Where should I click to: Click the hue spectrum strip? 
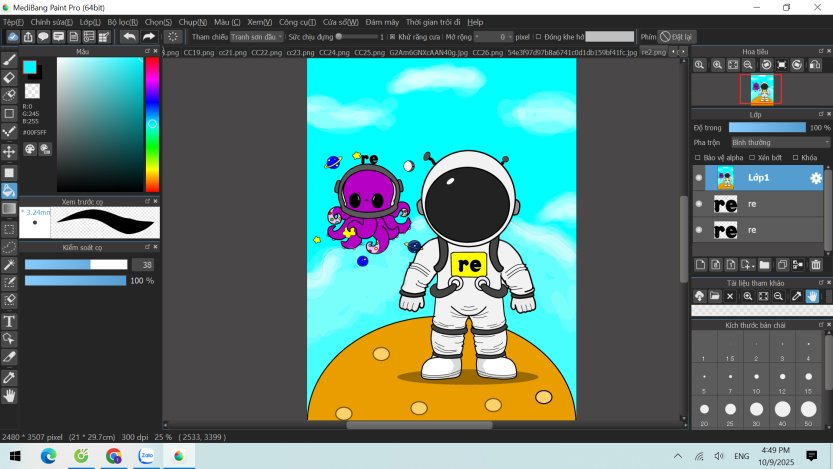tap(152, 124)
